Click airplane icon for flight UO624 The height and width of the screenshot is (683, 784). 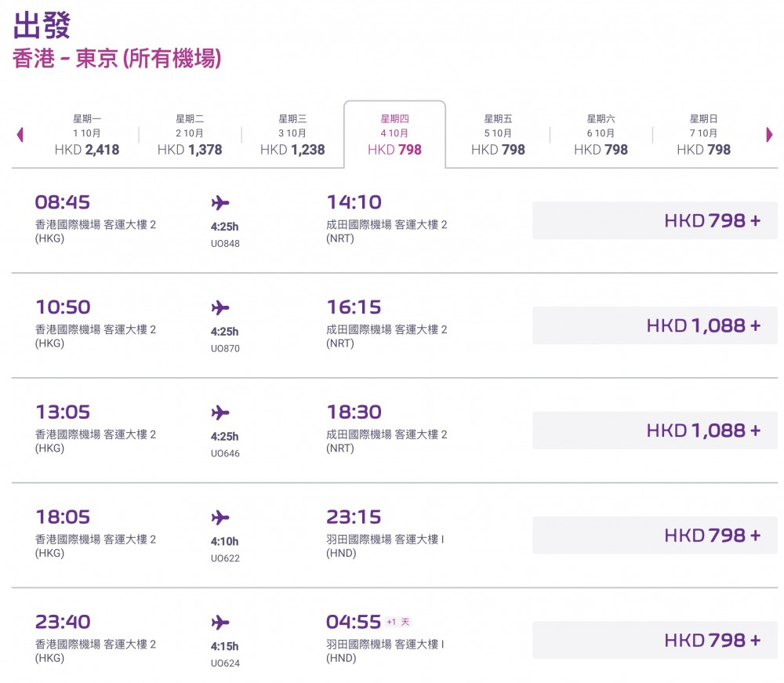(220, 623)
